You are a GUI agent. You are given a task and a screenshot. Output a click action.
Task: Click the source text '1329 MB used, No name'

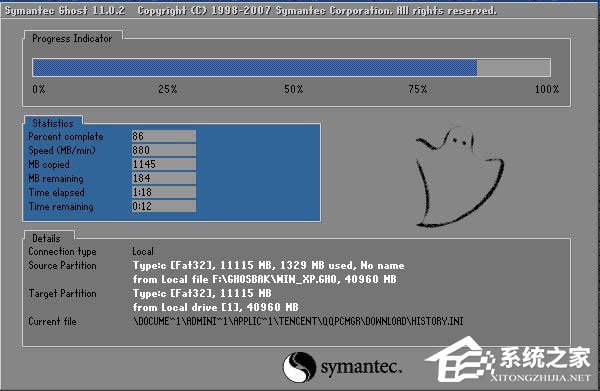[x=342, y=266]
